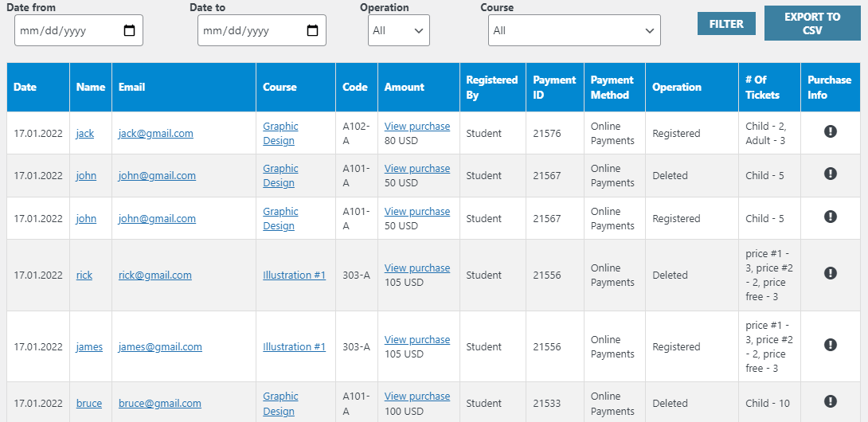Open calendar picker in Date to field
Screen dimensions: 868x422
pos(312,31)
